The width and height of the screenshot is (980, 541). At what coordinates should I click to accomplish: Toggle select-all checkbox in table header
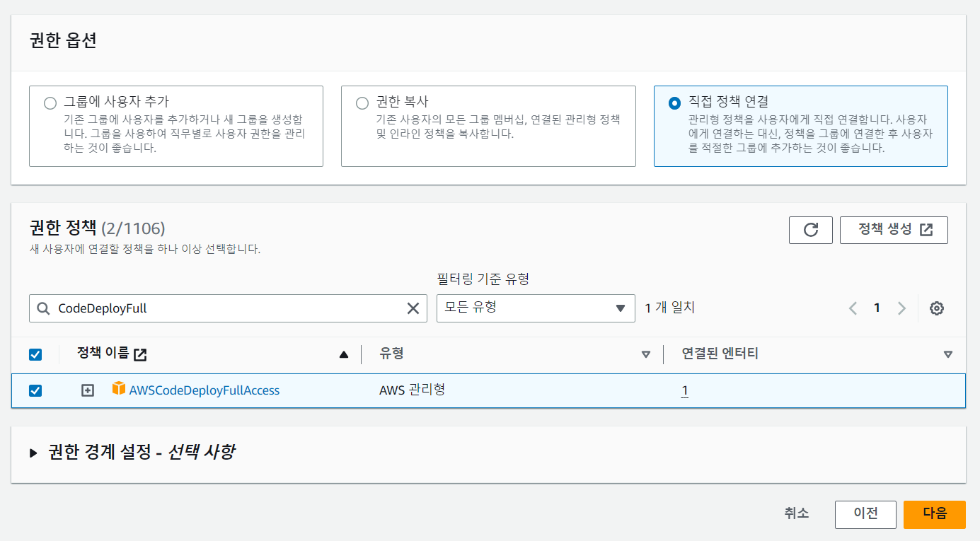point(35,354)
